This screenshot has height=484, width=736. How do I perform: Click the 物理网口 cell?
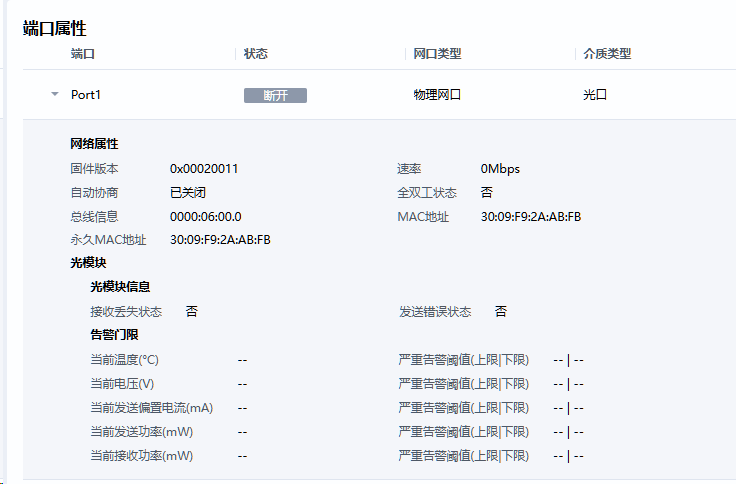437,95
